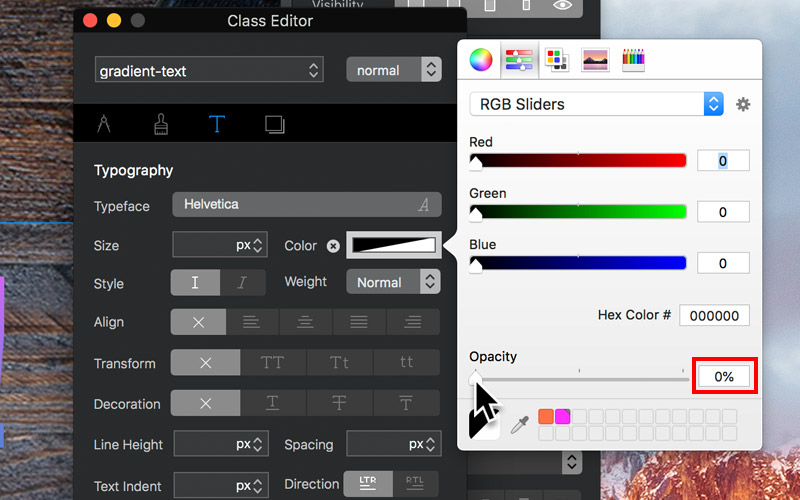Viewport: 800px width, 500px height.
Task: Open the RGB Sliders mode dropdown
Action: (x=596, y=104)
